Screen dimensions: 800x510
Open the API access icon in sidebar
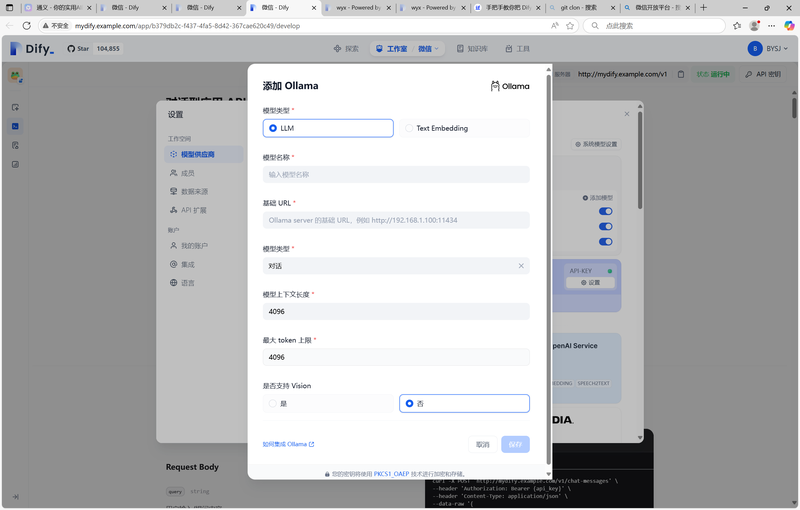click(x=15, y=126)
